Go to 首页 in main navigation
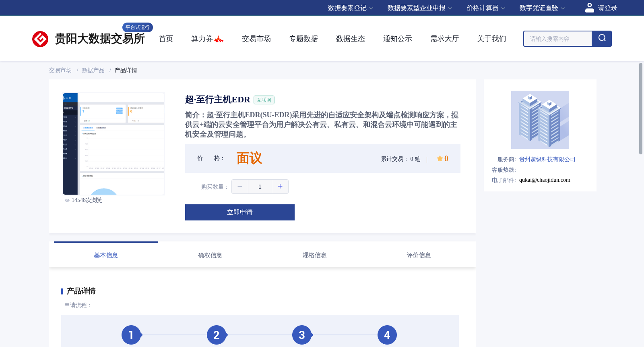 click(166, 39)
